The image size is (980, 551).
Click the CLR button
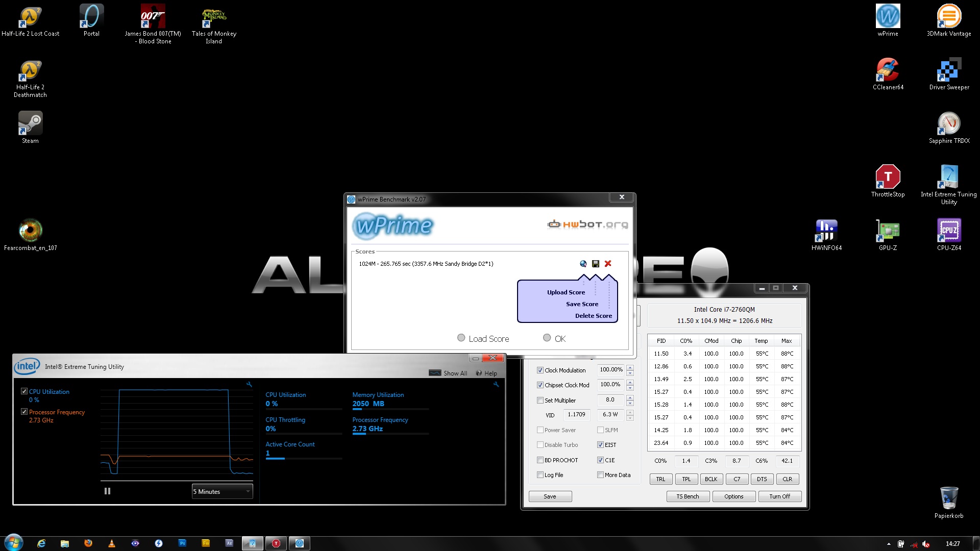pos(787,479)
